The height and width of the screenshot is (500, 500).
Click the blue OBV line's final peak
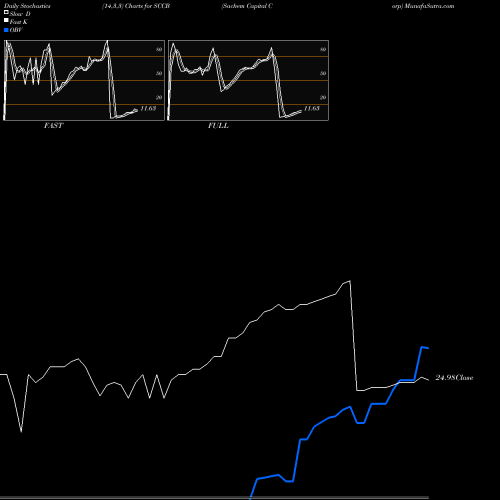tap(422, 347)
